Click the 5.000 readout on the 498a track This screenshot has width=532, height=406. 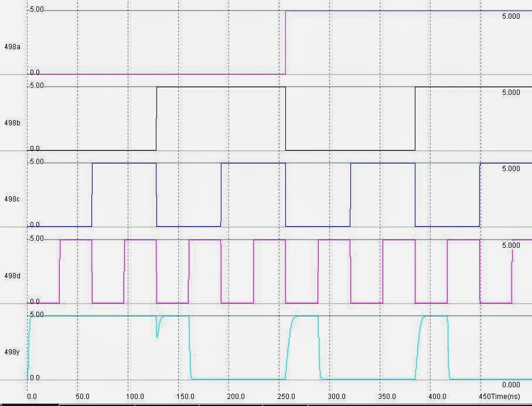(511, 16)
